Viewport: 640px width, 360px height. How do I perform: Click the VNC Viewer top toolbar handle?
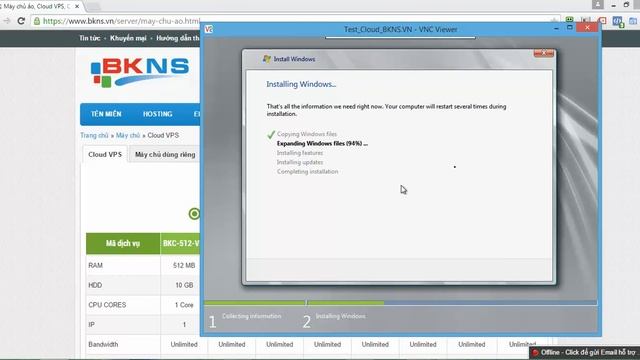pyautogui.click(x=400, y=38)
